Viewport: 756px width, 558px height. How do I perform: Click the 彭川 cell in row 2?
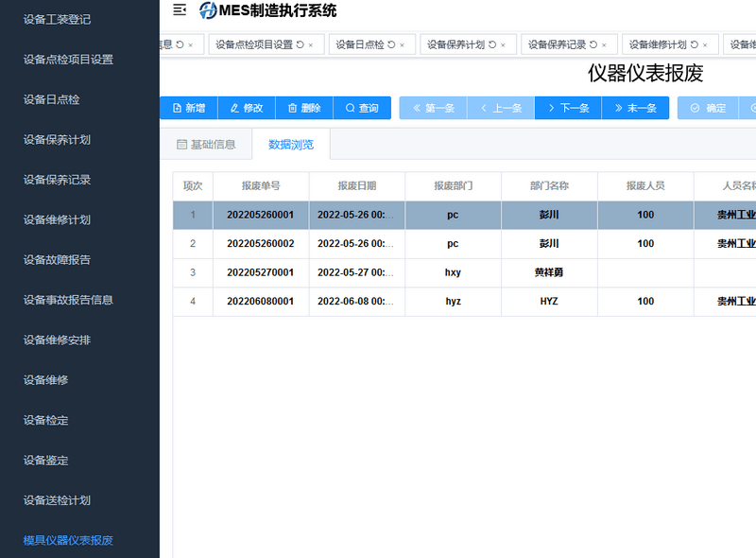pos(549,244)
